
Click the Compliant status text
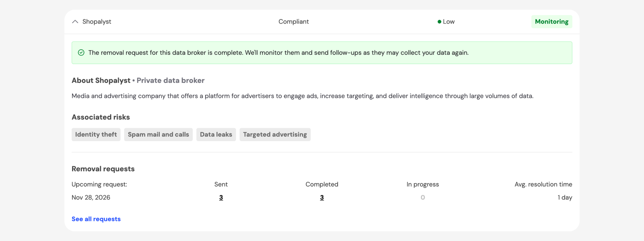click(x=294, y=22)
